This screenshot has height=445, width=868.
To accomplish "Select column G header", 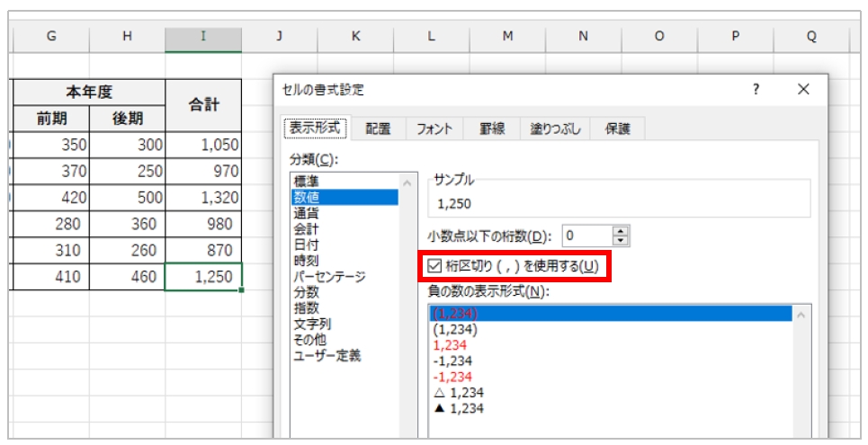I will (x=51, y=37).
